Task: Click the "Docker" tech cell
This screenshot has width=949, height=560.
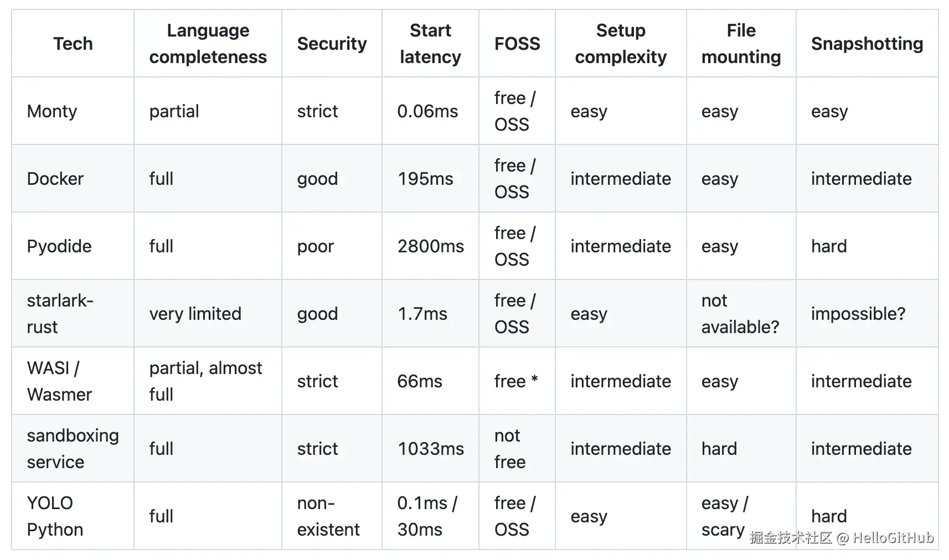Action: coord(55,179)
